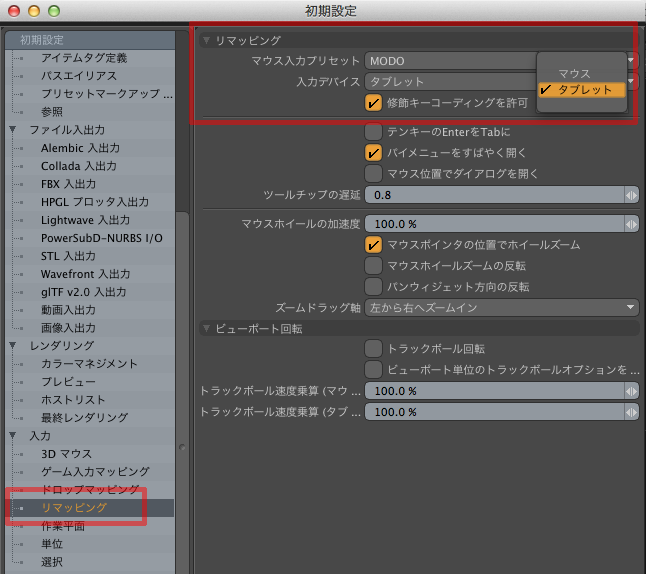Screen dimensions: 646x574
Task: Select ドロップマッピング in tree
Action: click(90, 490)
